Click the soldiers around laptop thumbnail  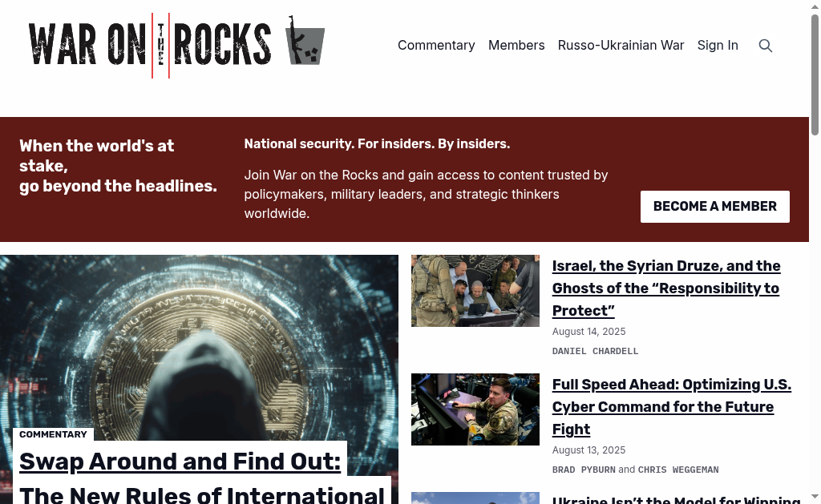[475, 291]
